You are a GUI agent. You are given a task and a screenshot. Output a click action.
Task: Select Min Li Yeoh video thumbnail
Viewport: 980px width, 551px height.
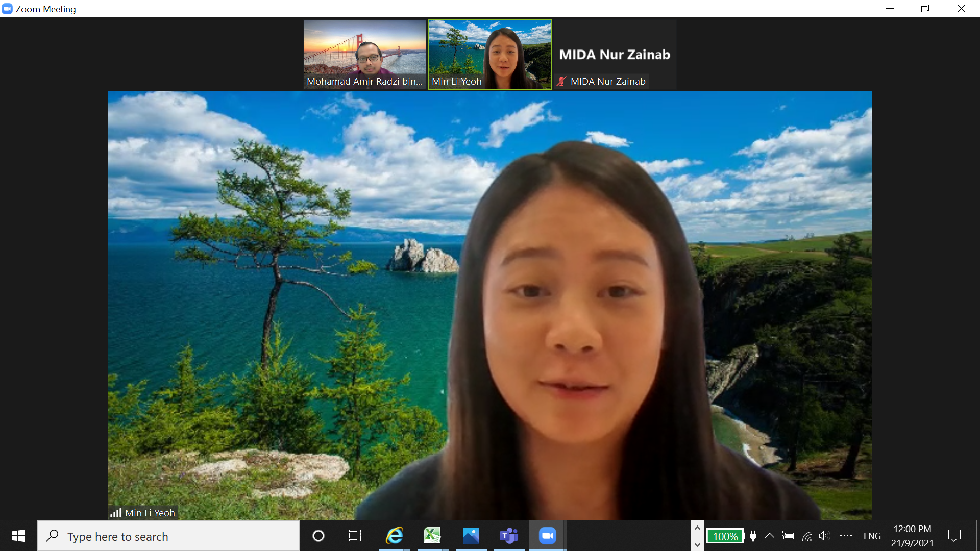[x=490, y=54]
